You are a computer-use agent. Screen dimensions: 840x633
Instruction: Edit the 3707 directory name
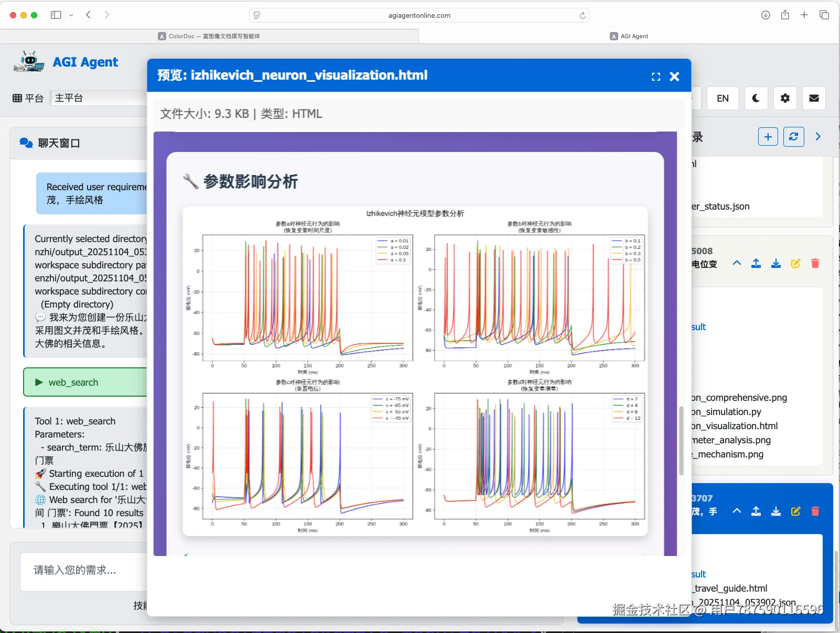(x=795, y=511)
